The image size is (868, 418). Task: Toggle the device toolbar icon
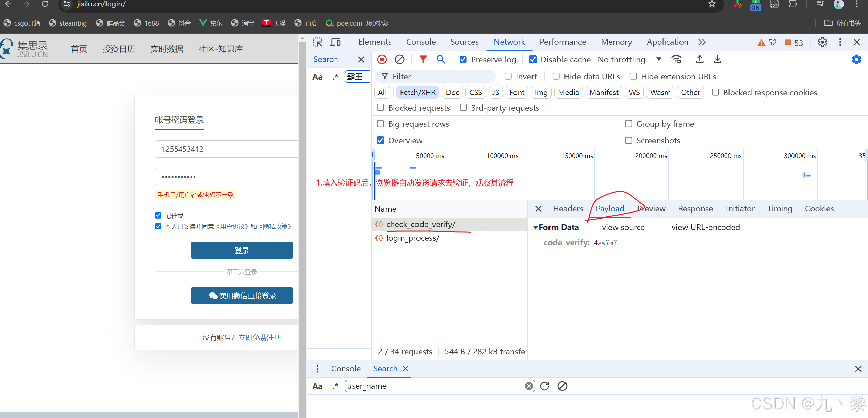[335, 42]
